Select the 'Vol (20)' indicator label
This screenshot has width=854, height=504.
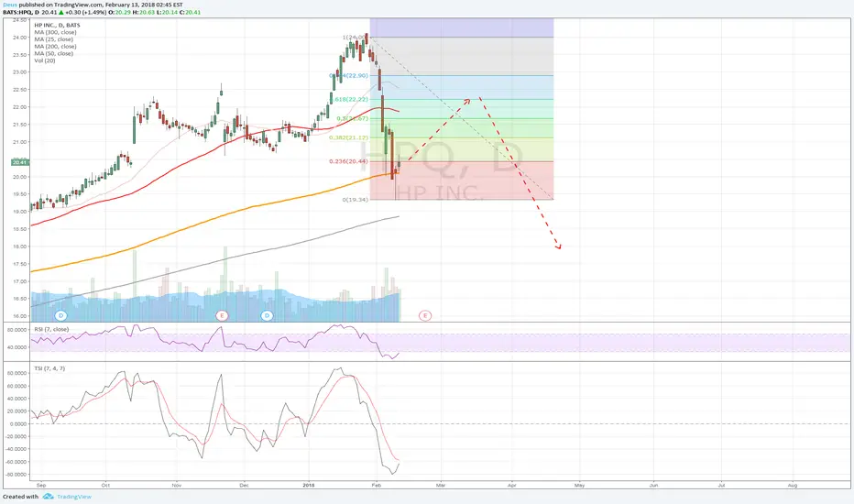click(45, 60)
